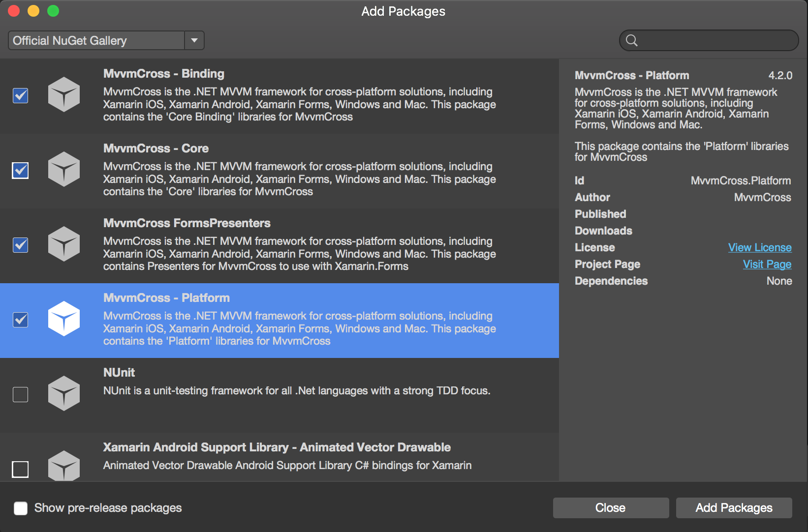This screenshot has width=808, height=532.
Task: Click the green zoom window button
Action: coord(53,11)
